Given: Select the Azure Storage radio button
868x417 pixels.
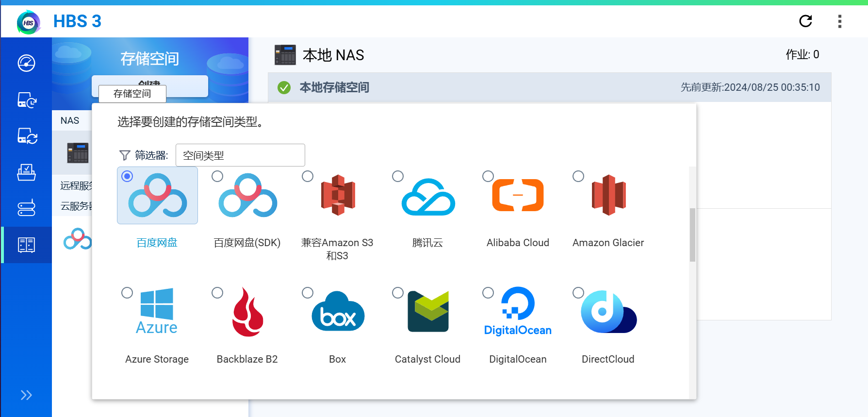Looking at the screenshot, I should [x=127, y=293].
